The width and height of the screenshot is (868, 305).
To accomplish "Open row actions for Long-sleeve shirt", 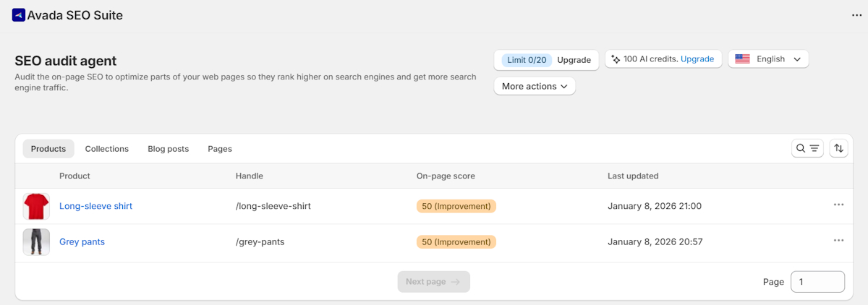I will 838,205.
